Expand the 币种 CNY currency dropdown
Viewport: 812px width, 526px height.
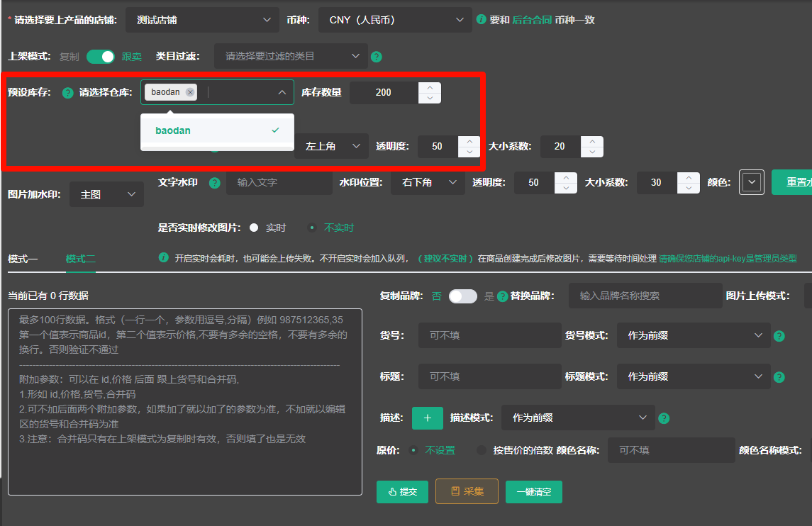[x=394, y=20]
